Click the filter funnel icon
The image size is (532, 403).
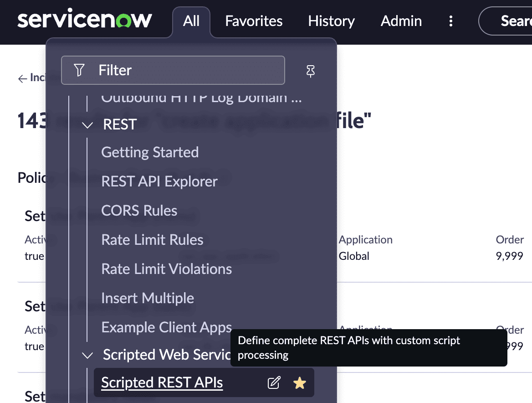pyautogui.click(x=79, y=70)
